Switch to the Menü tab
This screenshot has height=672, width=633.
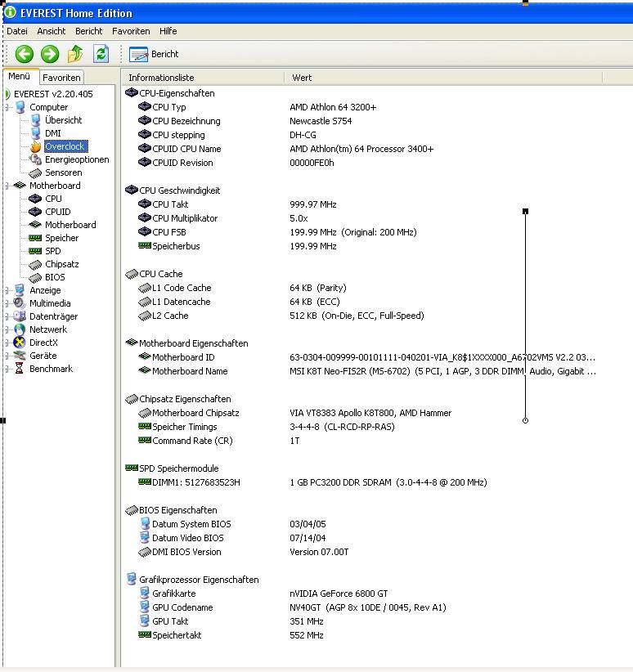20,76
